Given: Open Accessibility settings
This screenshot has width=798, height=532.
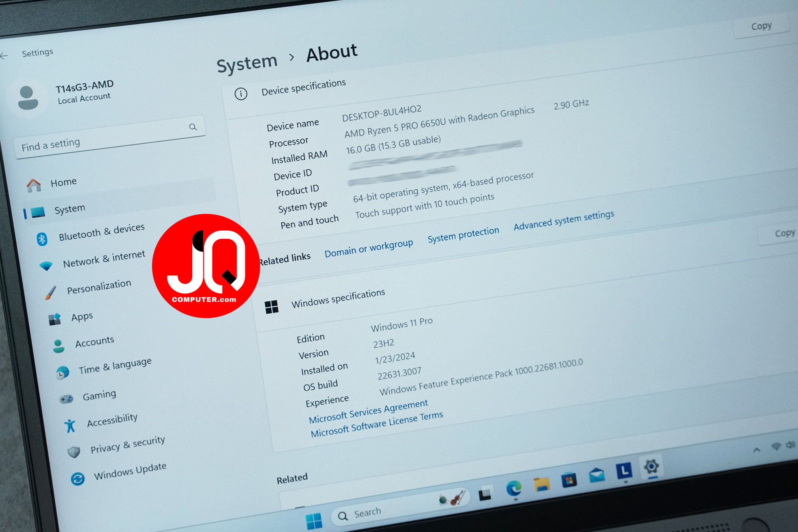Looking at the screenshot, I should pyautogui.click(x=112, y=420).
